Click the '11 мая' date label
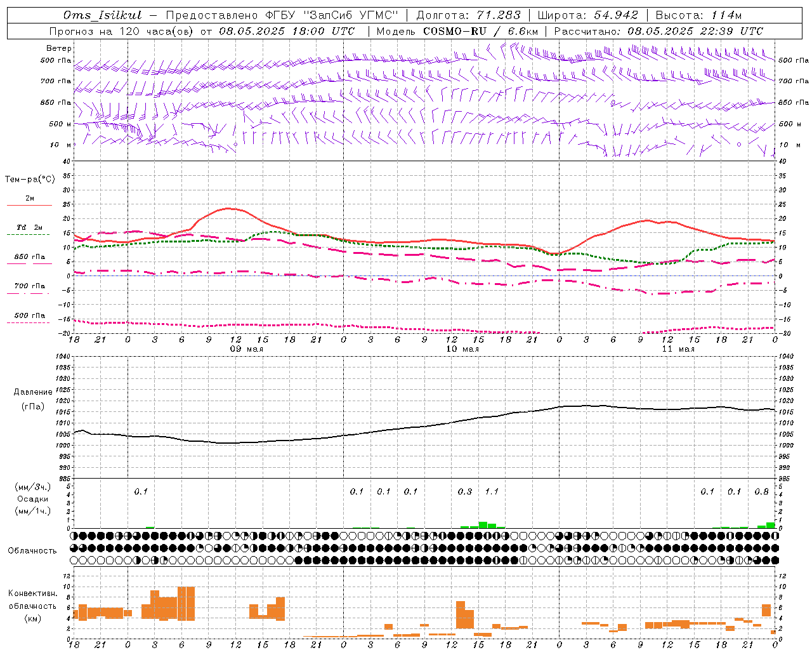The height and width of the screenshot is (650, 812). (x=678, y=349)
